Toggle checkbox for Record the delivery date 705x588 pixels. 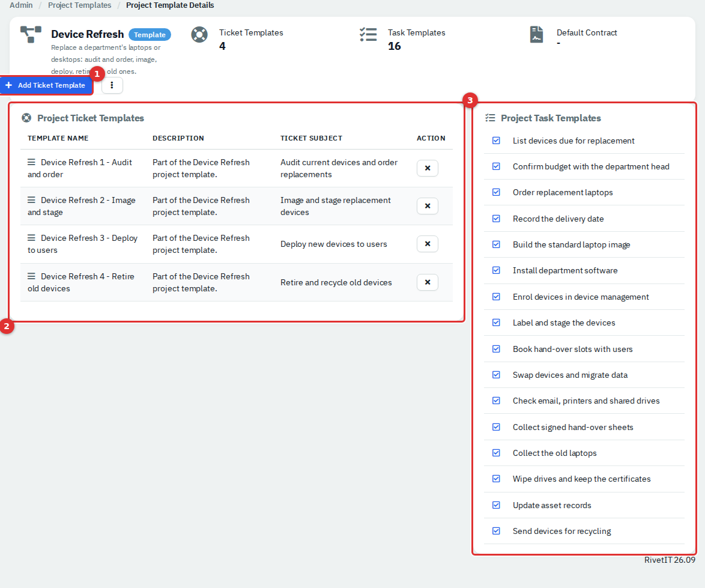497,219
